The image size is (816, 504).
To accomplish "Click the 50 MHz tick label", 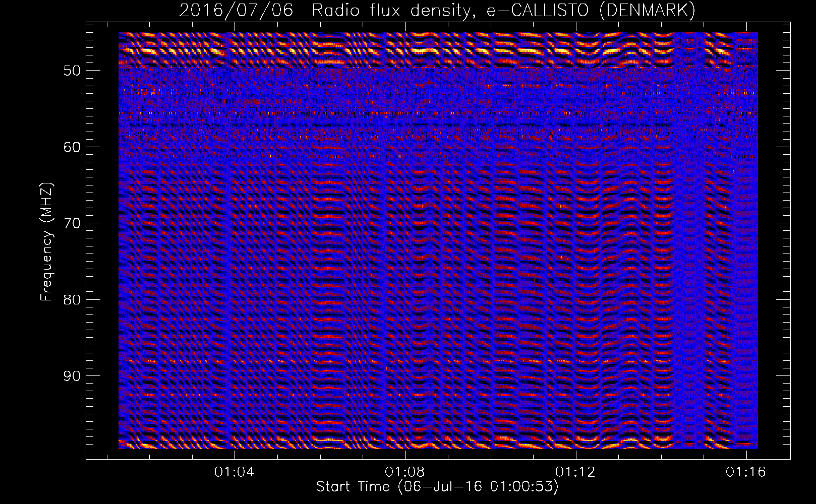I will point(72,71).
